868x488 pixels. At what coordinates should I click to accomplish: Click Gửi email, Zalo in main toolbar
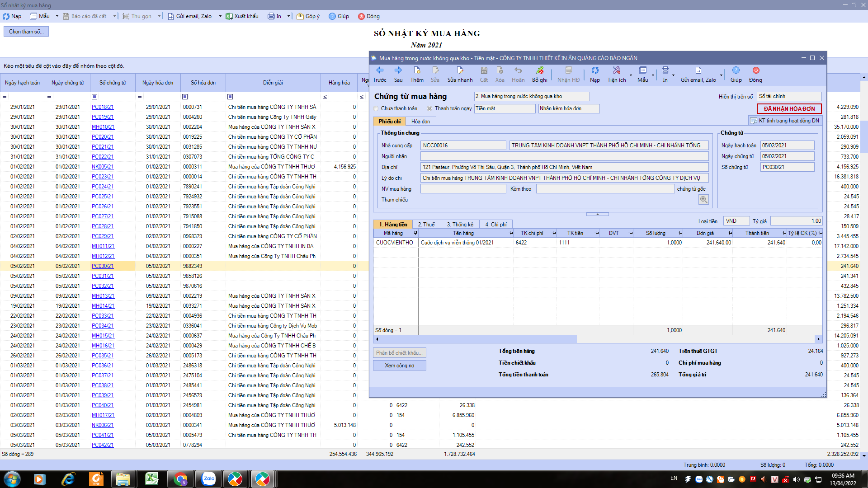coord(189,16)
